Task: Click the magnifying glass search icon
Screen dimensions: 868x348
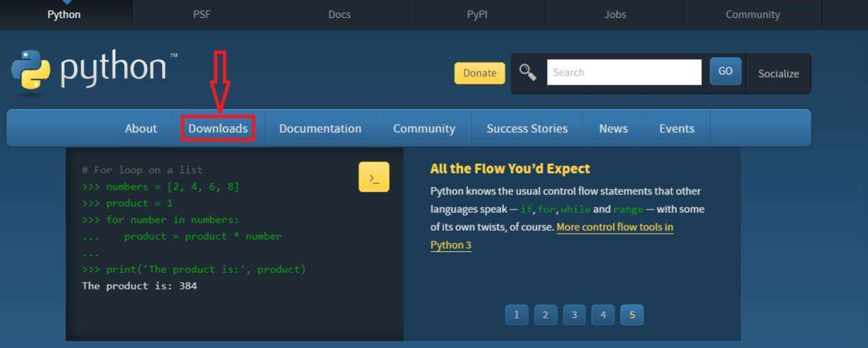Action: tap(528, 72)
